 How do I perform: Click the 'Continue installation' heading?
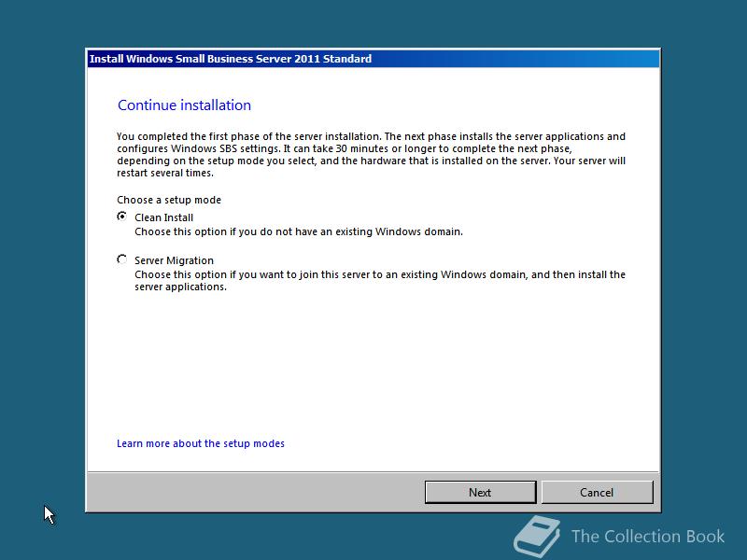[184, 105]
